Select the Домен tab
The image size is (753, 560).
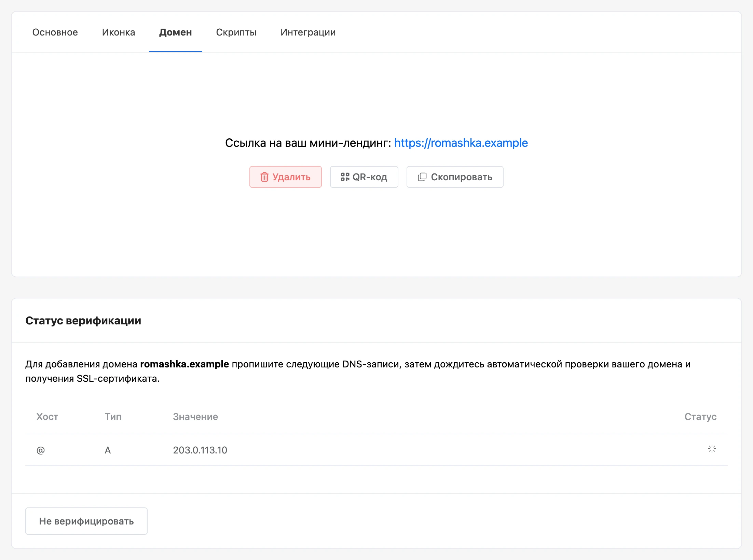(176, 32)
